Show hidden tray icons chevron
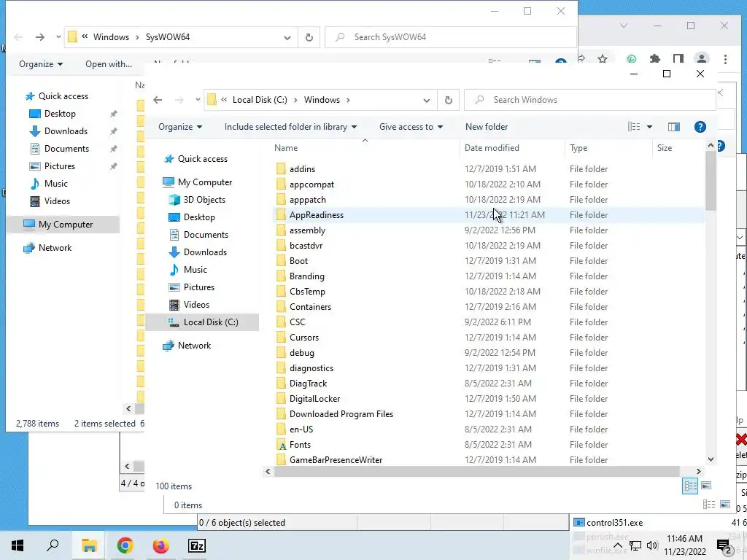Image resolution: width=747 pixels, height=560 pixels. pos(617,545)
